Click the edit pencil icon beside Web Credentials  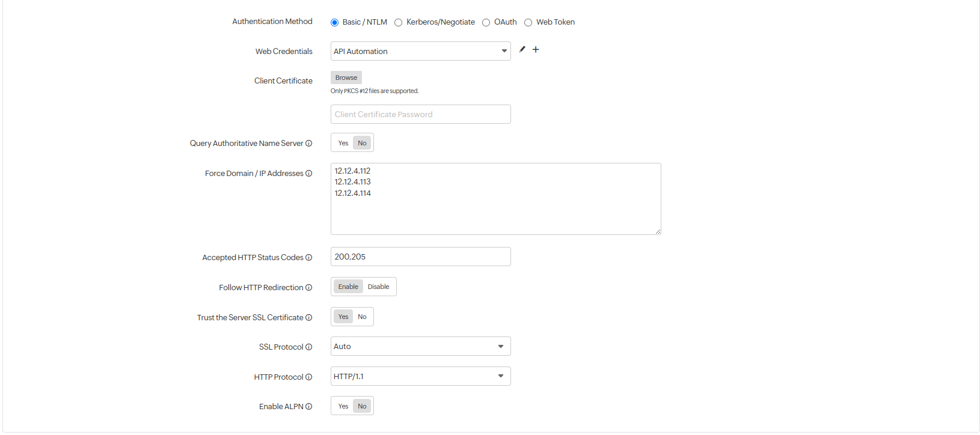pyautogui.click(x=522, y=50)
